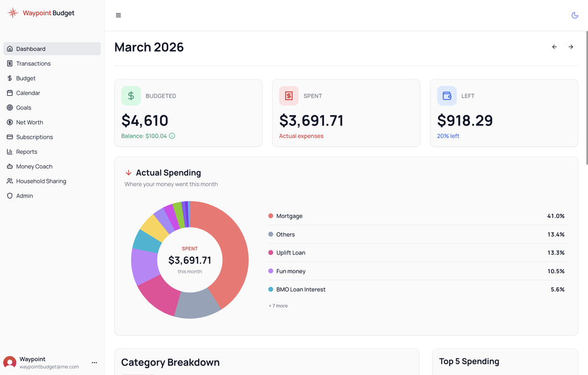The image size is (588, 375).
Task: Select the Net Worth icon
Action: click(9, 122)
